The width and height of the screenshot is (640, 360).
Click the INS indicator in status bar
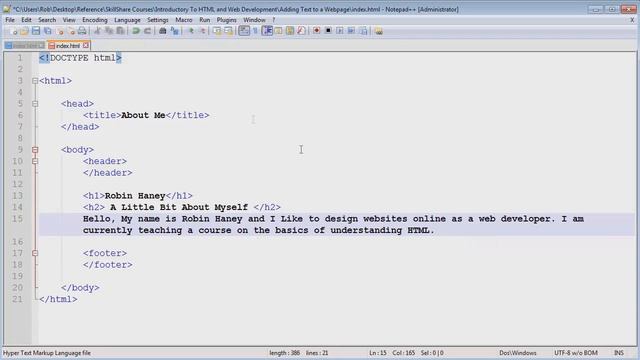(x=619, y=353)
